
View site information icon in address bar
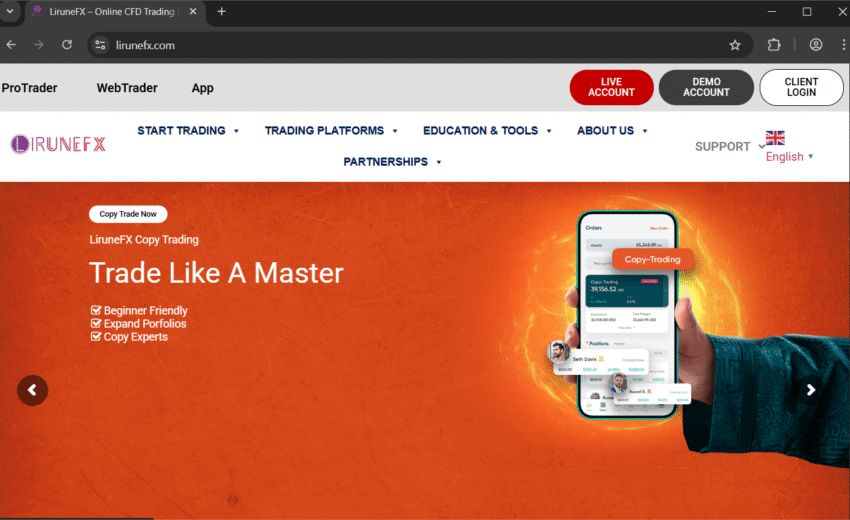click(x=99, y=45)
